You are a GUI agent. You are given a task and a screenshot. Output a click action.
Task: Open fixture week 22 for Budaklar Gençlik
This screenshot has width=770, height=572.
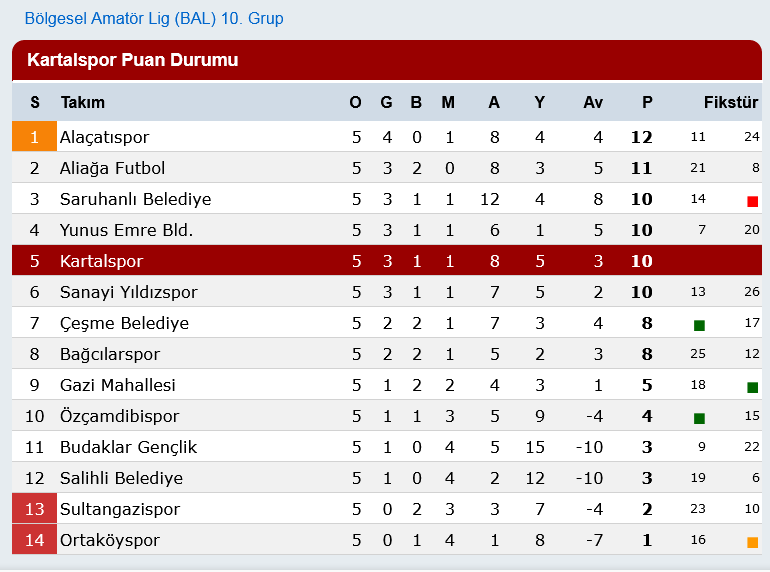pyautogui.click(x=751, y=447)
